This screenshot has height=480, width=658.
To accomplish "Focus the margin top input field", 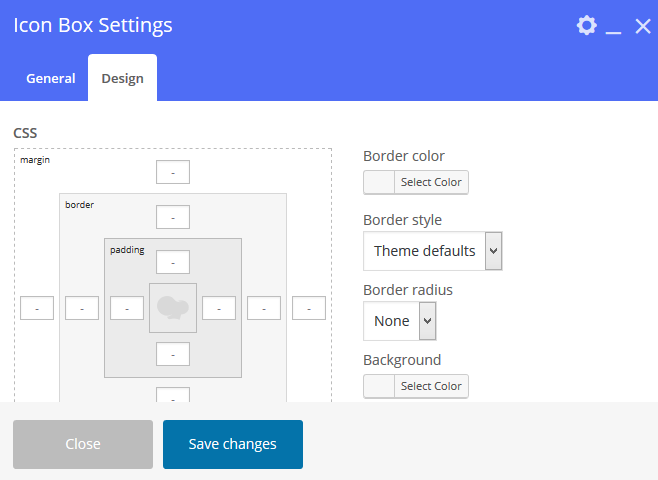I will click(173, 172).
